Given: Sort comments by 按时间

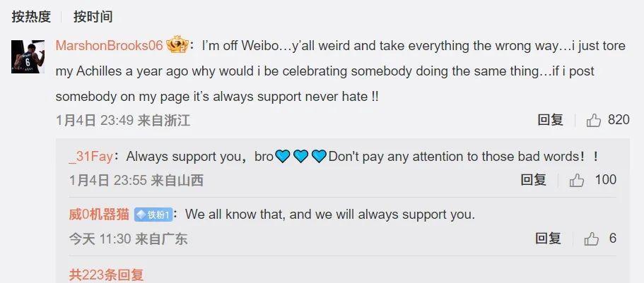Looking at the screenshot, I should click(x=93, y=17).
